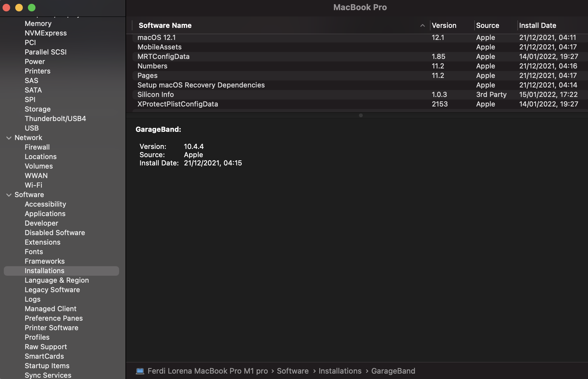The width and height of the screenshot is (588, 379).
Task: Select Managed Client in sidebar
Action: pos(50,309)
